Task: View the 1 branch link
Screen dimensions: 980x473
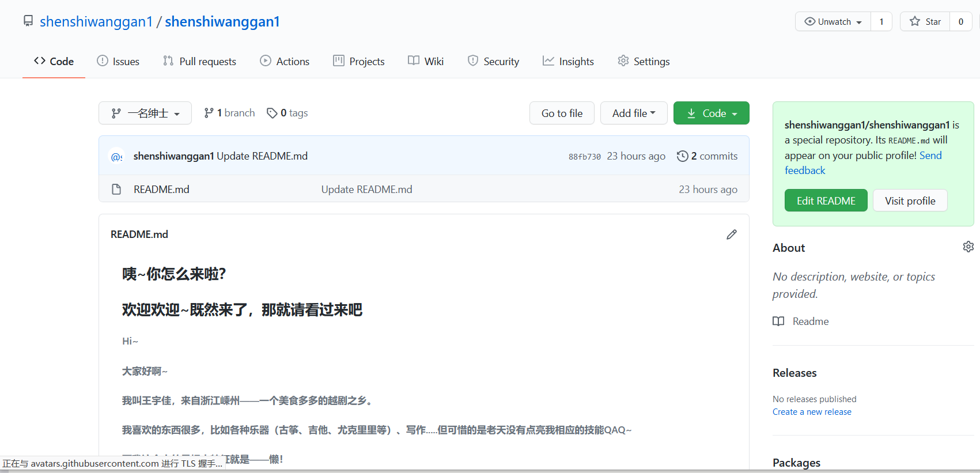Action: 229,113
